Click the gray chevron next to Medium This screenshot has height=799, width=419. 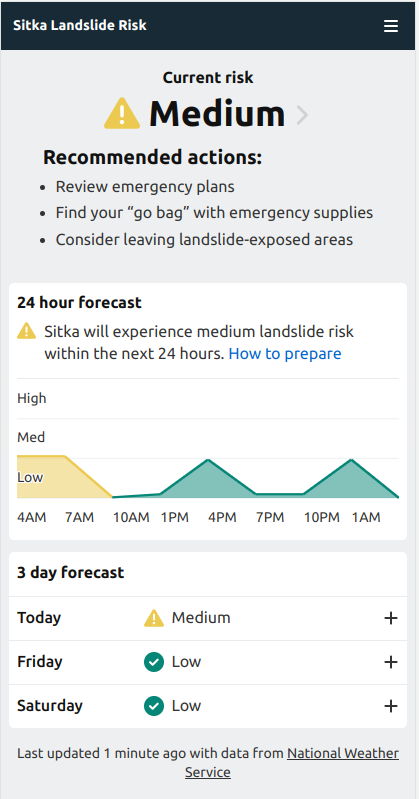pyautogui.click(x=302, y=115)
